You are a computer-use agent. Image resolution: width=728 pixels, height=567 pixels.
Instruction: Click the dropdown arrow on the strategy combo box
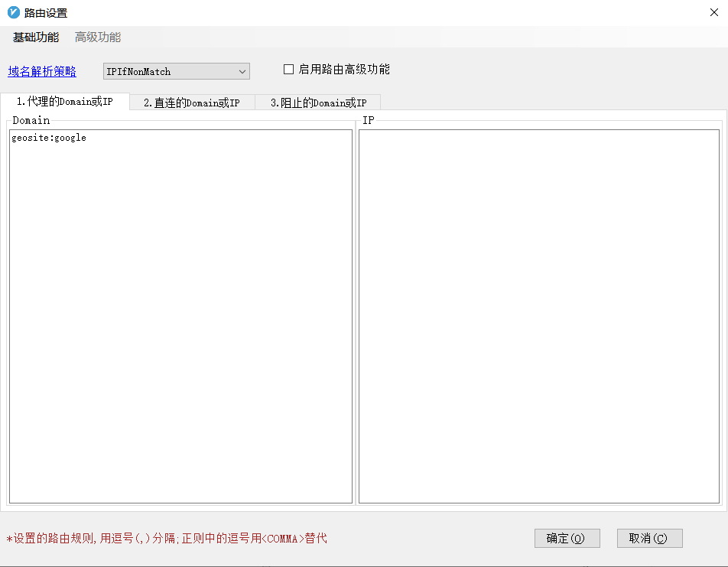[242, 70]
